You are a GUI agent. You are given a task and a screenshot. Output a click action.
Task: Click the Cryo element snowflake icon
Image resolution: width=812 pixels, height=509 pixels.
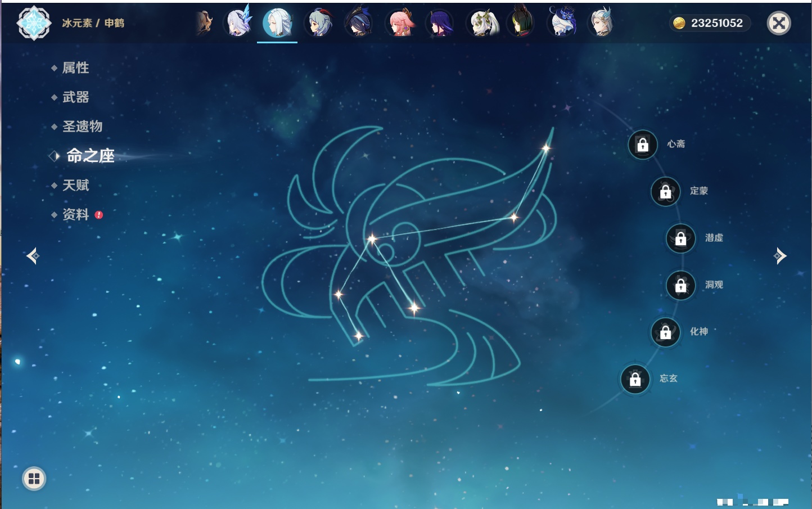(34, 23)
